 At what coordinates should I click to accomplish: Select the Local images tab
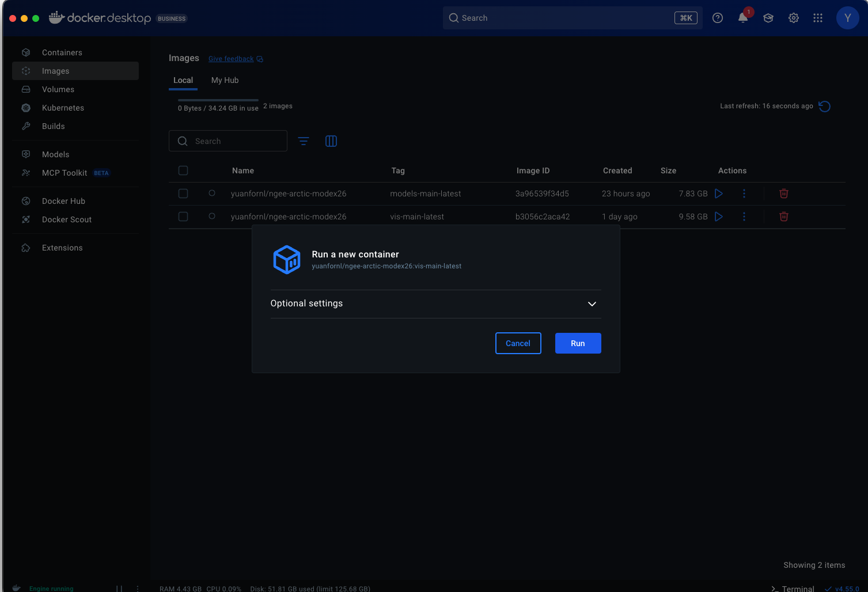[x=183, y=80]
